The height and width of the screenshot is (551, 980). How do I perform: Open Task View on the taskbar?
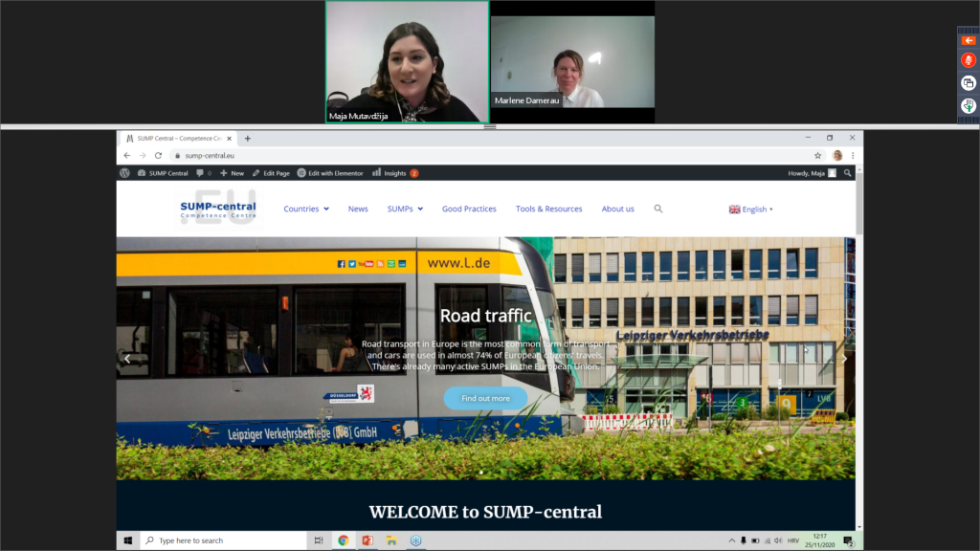tap(319, 540)
